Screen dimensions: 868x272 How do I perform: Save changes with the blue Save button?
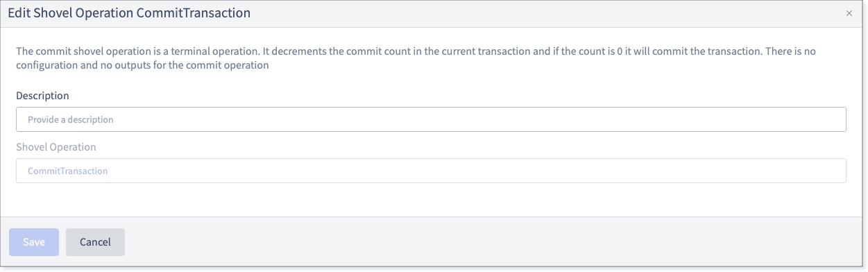pyautogui.click(x=34, y=242)
